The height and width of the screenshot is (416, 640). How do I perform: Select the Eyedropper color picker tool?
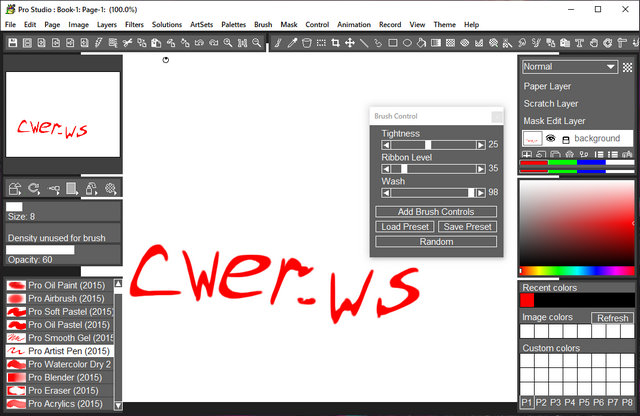coord(292,43)
